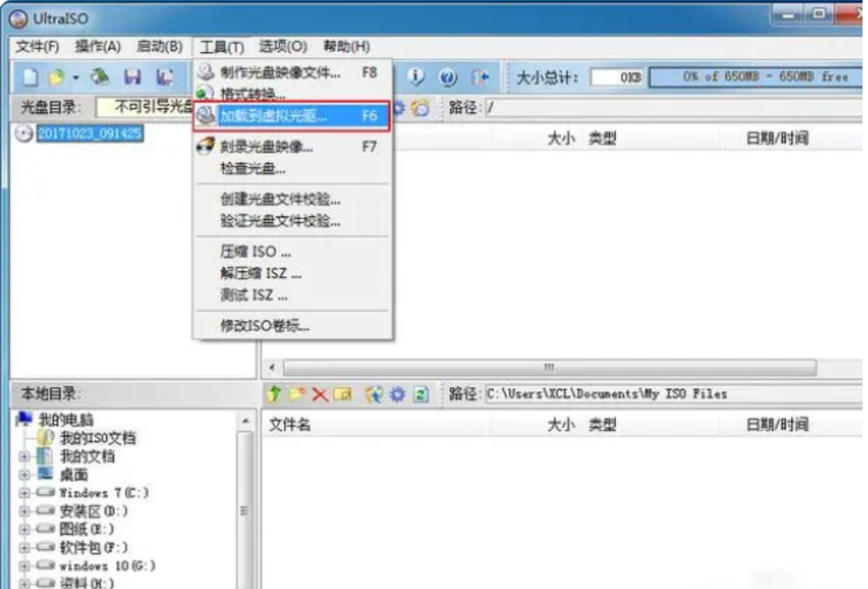
Task: Click the image pane horizontal scrollbar thumb
Action: click(549, 367)
